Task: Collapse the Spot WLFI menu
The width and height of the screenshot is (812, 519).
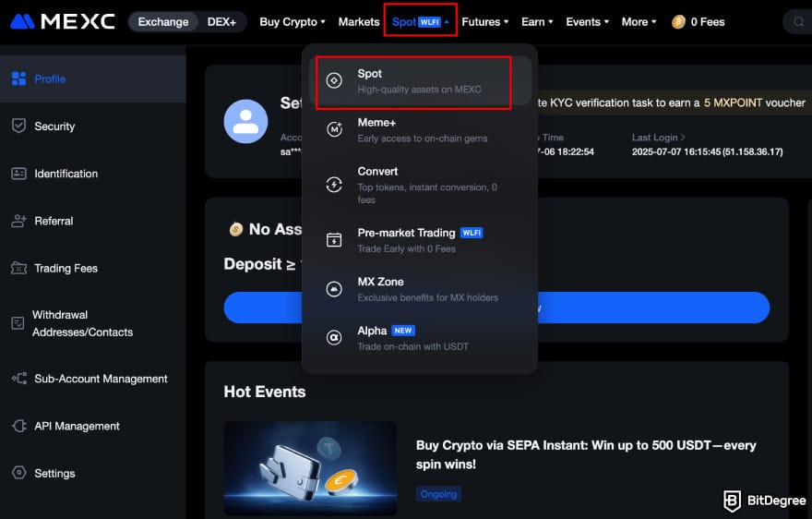Action: [x=421, y=22]
